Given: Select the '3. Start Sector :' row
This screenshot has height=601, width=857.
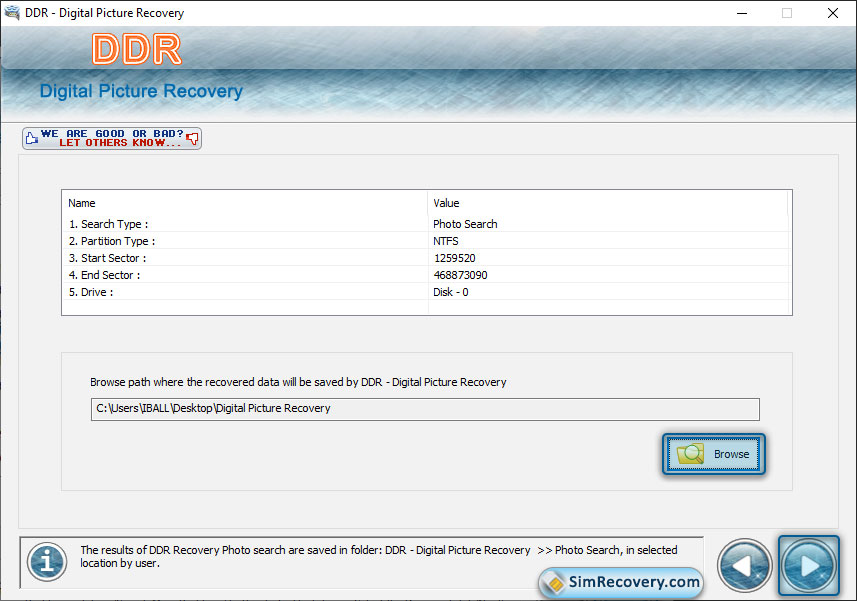Looking at the screenshot, I should (426, 258).
